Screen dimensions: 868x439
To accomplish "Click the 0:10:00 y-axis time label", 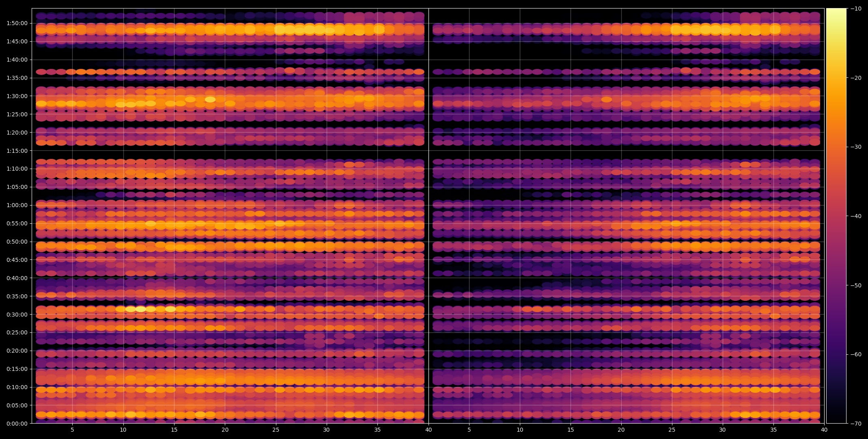I will point(17,387).
